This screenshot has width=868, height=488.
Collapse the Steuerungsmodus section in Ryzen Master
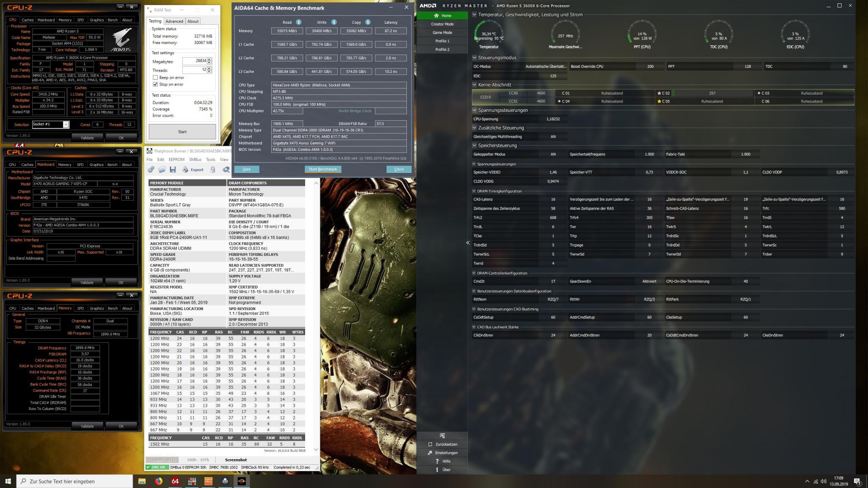click(474, 58)
